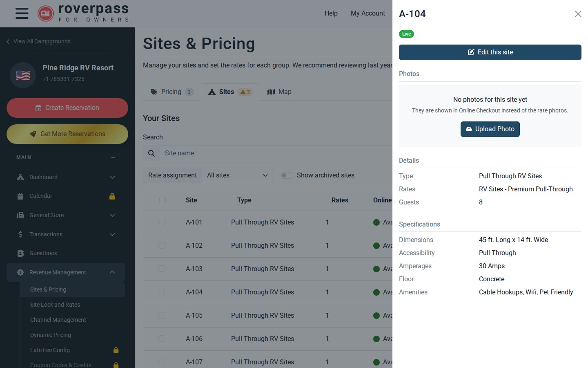Open Channel Management menu item
The image size is (588, 368).
click(58, 320)
